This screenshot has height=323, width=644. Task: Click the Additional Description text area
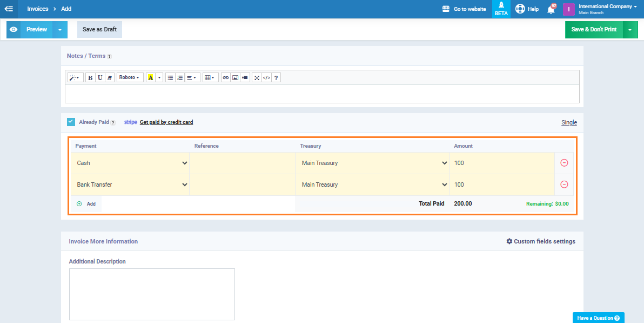[x=152, y=294]
